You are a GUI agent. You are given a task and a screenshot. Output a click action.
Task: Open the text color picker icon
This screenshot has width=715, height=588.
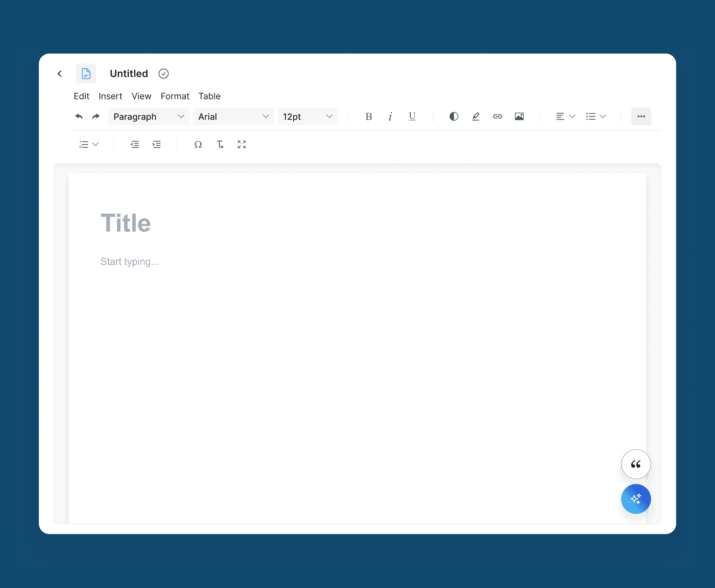[454, 117]
